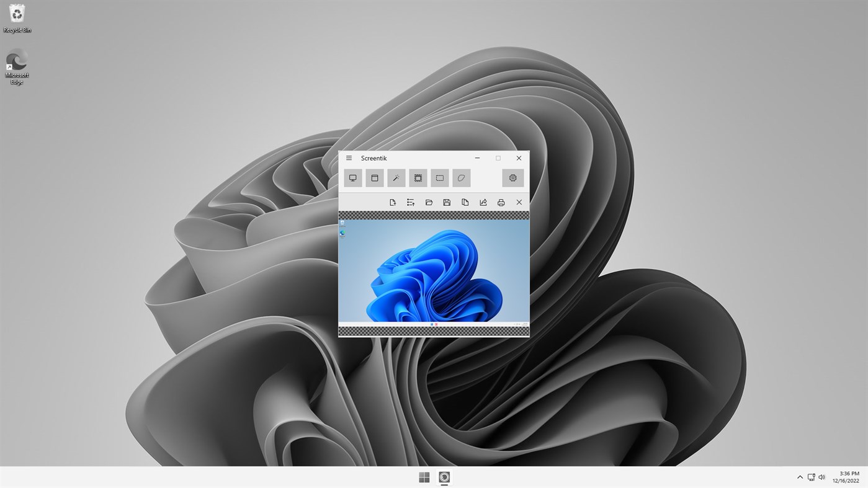The width and height of the screenshot is (868, 488).
Task: Choose the freeform capture tool
Action: coord(461,178)
